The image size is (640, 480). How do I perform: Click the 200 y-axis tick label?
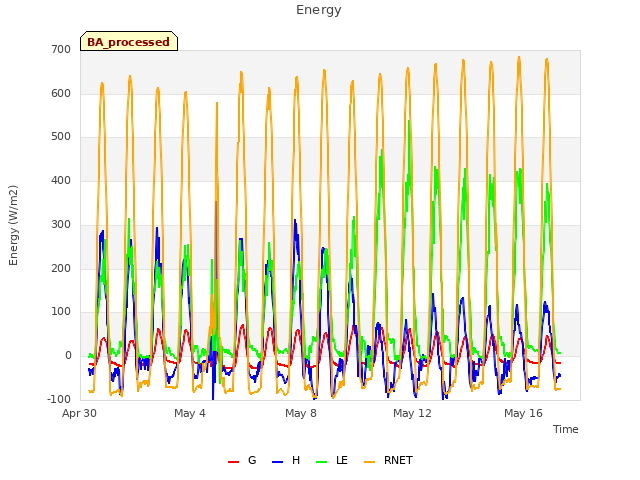click(61, 268)
